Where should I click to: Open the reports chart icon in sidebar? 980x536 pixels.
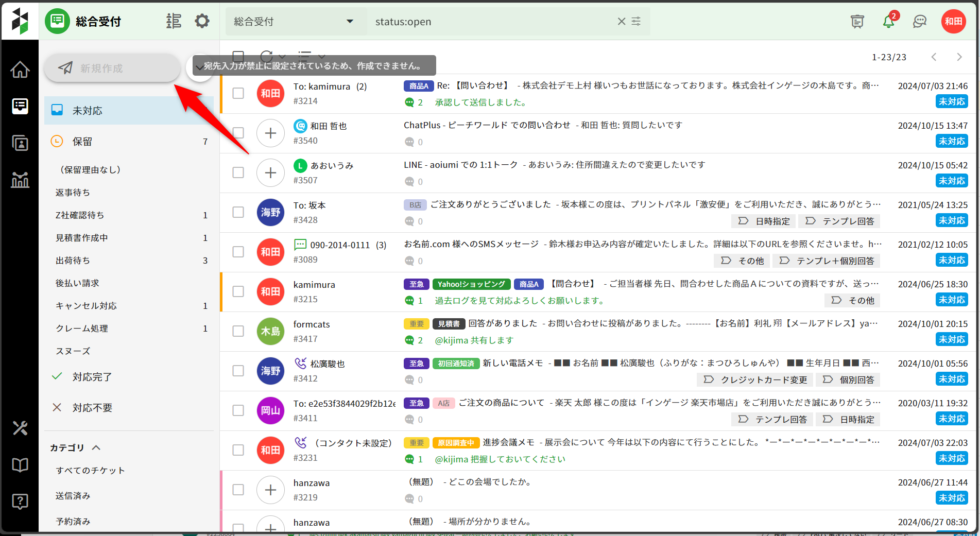point(20,180)
